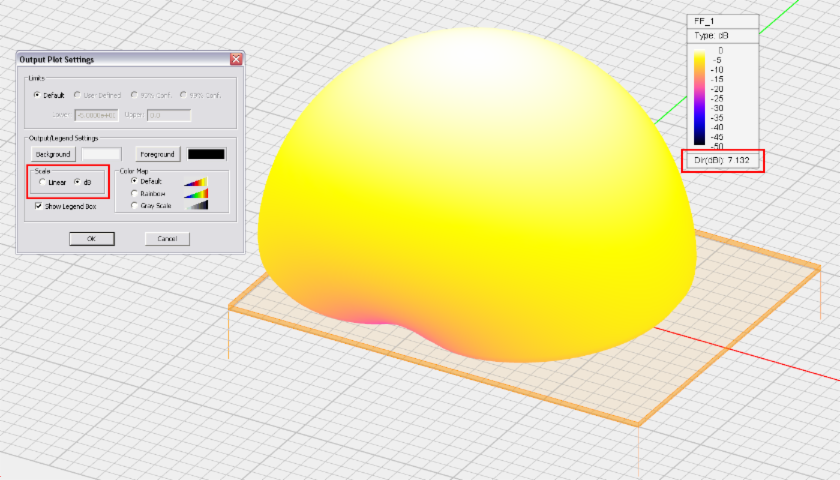Image resolution: width=840 pixels, height=480 pixels.
Task: Choose the Rainbow color map option
Action: pyautogui.click(x=136, y=194)
